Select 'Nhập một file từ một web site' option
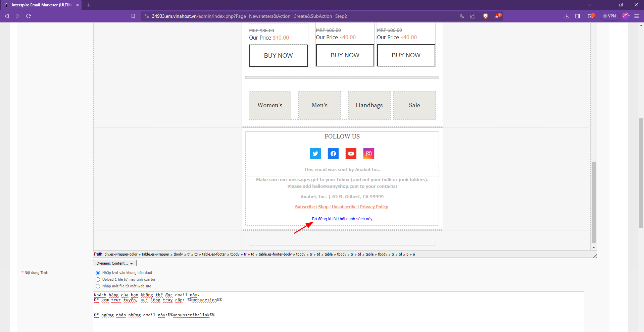 98,286
